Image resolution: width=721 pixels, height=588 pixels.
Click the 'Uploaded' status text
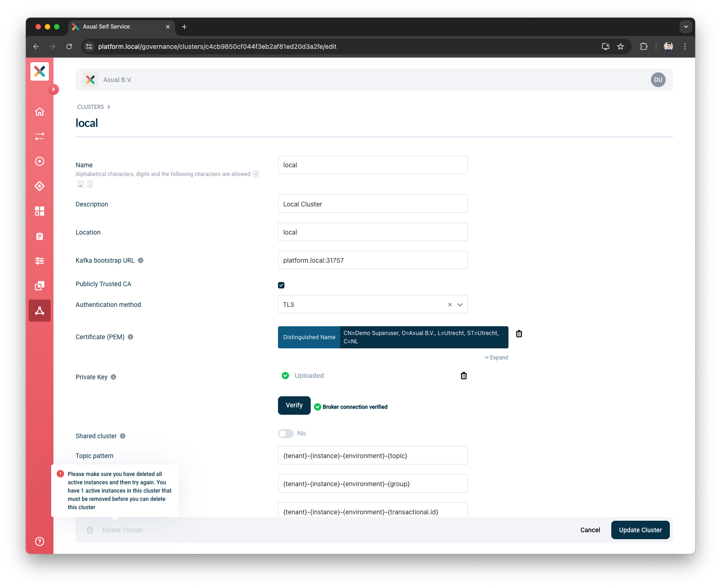coord(309,376)
